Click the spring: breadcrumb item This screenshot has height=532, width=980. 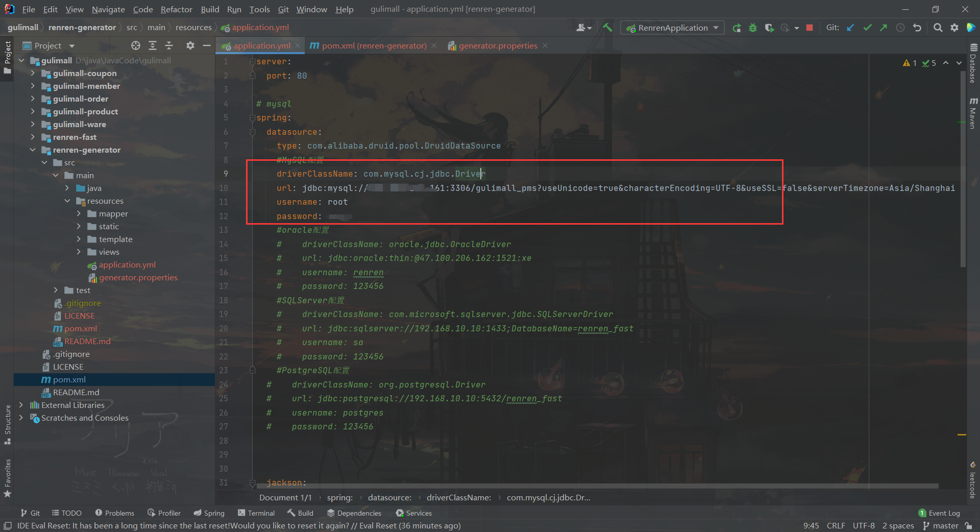click(339, 497)
